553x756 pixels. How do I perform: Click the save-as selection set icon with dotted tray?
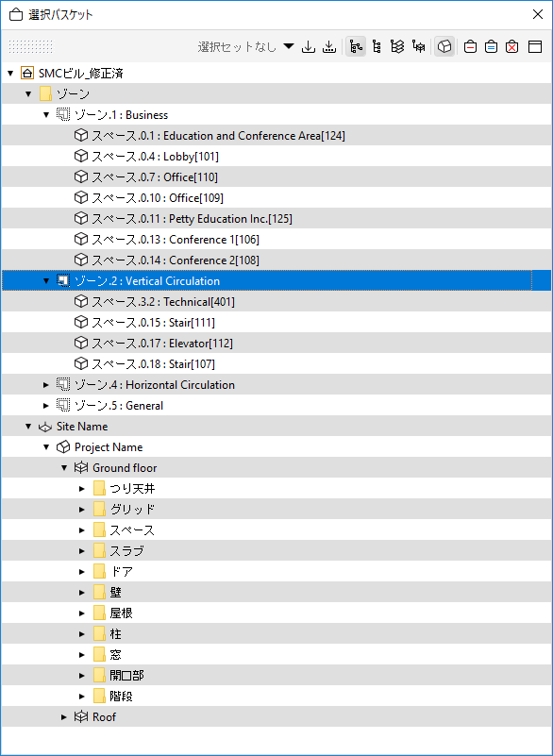click(x=328, y=47)
